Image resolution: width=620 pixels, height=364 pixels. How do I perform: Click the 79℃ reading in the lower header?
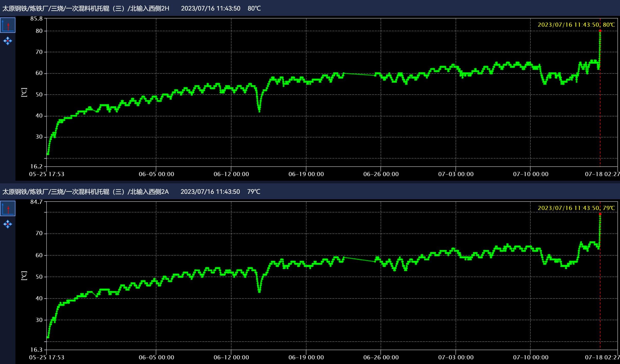(x=253, y=192)
